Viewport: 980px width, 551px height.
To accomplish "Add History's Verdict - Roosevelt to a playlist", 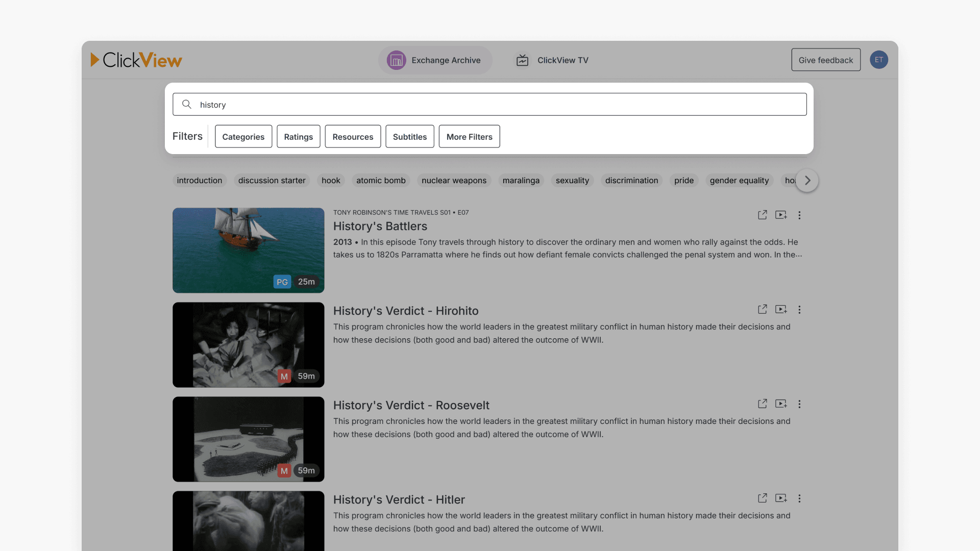I will coord(781,404).
